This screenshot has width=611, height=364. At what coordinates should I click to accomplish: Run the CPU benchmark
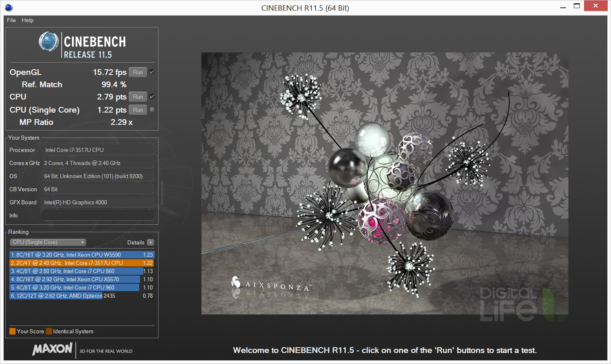[x=138, y=97]
